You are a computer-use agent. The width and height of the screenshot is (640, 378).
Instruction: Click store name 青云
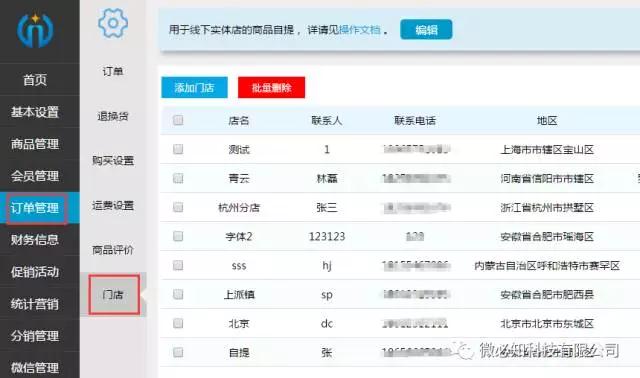click(239, 179)
